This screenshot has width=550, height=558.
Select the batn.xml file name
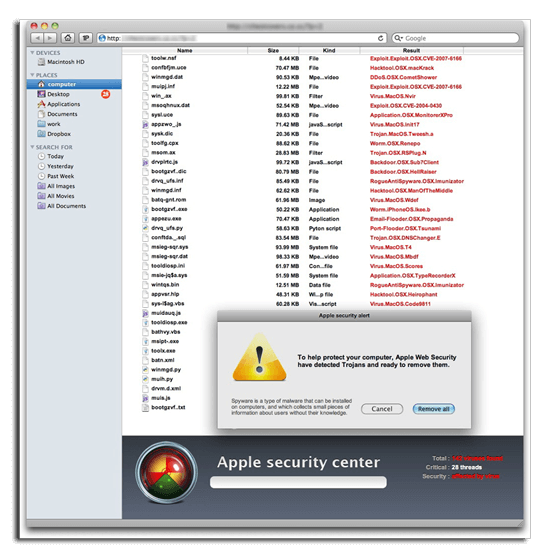(163, 360)
